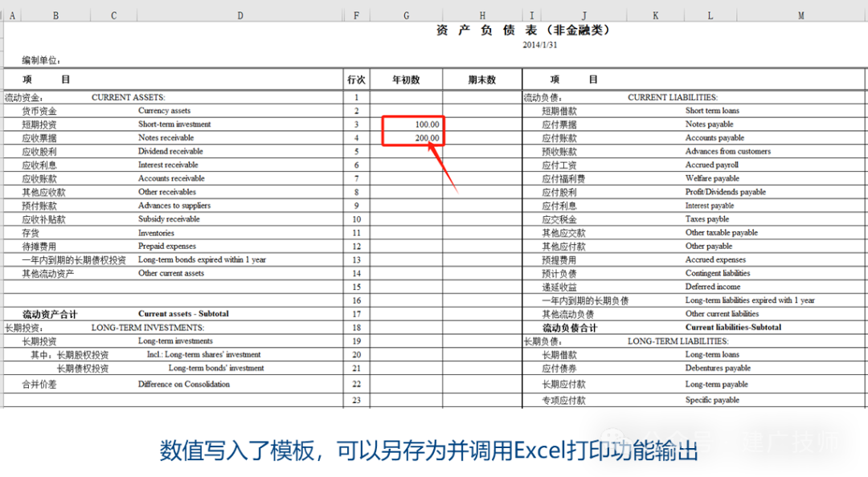Viewport: 868px width, 477px height.
Task: Select the Welfare payable cell
Action: pyautogui.click(x=712, y=178)
